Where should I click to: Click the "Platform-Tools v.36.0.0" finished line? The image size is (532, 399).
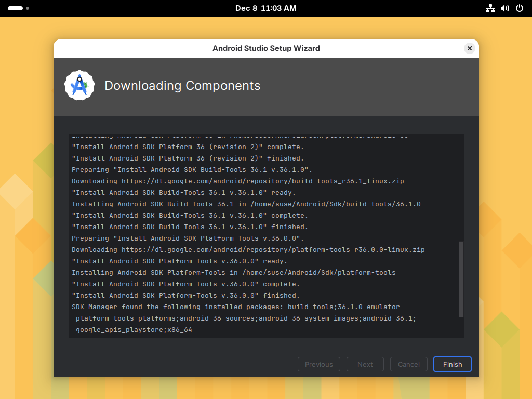click(x=185, y=296)
